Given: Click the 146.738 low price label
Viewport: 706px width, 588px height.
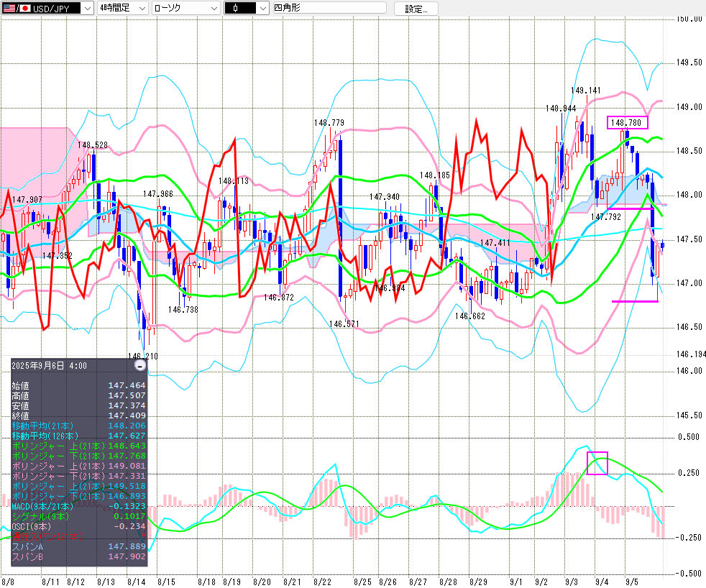Looking at the screenshot, I should coord(183,310).
